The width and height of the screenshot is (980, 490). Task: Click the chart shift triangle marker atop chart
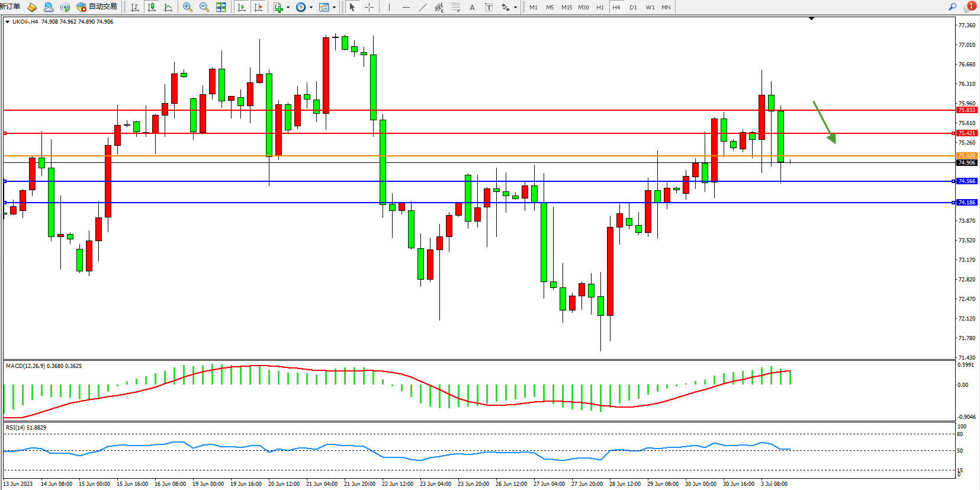coord(811,19)
